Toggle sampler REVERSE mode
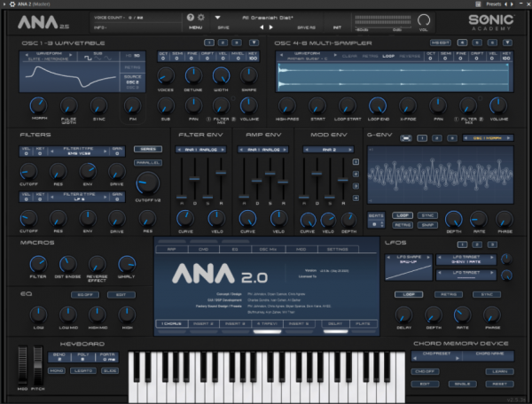This screenshot has height=404, width=532. click(x=410, y=56)
